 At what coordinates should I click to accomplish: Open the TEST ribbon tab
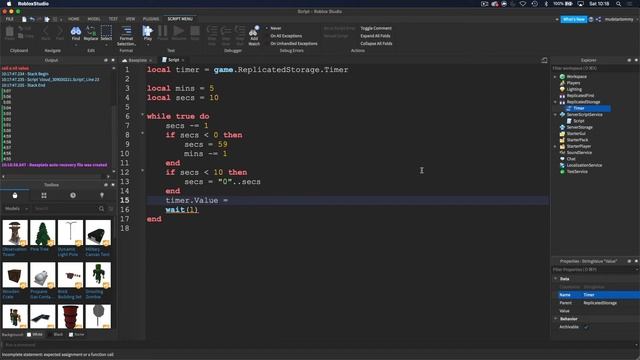[113, 19]
